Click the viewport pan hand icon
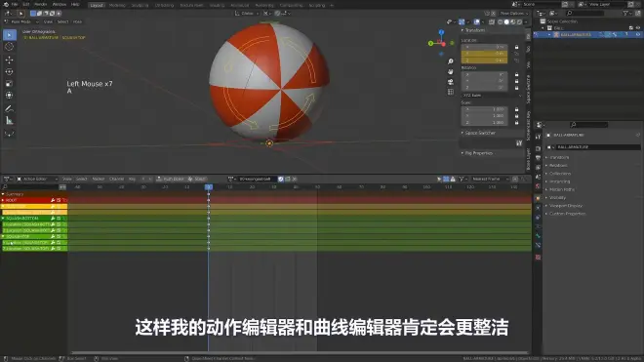Viewport: 644px width, 362px height. click(451, 71)
